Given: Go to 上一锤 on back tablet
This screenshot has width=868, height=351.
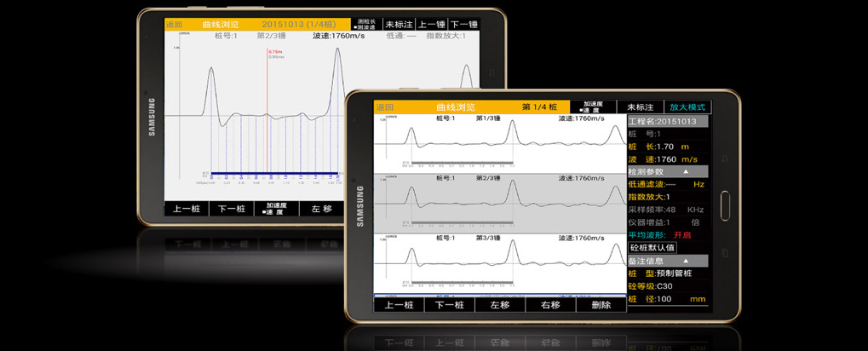Looking at the screenshot, I should click(431, 24).
